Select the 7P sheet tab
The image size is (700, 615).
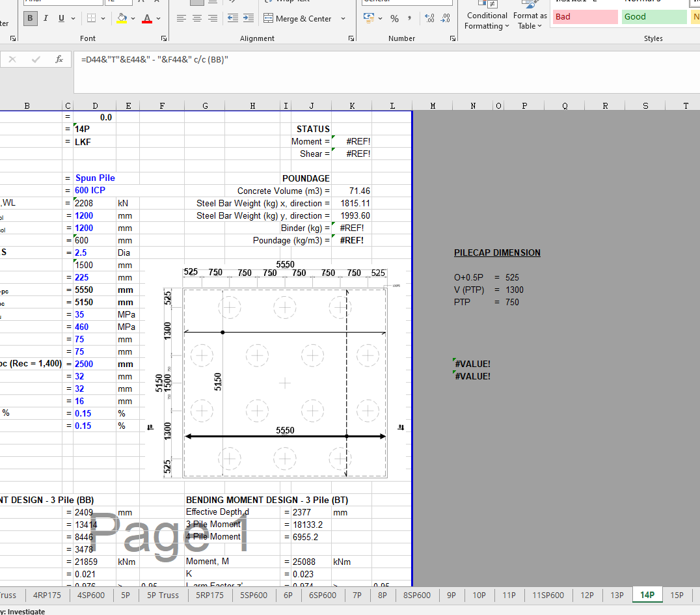357,595
